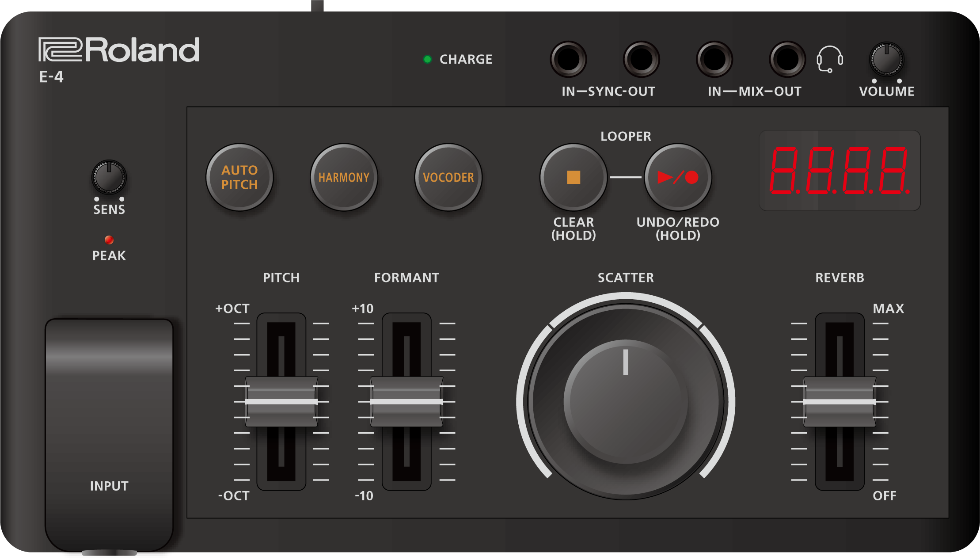Click the red PEAK indicator light
This screenshot has height=560, width=980.
click(109, 240)
